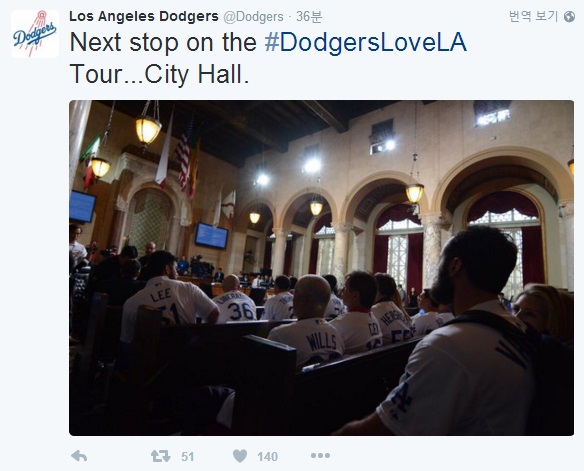Click the hanging lantern top left of photo
Viewport: 584px width, 471px height.
coord(148,128)
